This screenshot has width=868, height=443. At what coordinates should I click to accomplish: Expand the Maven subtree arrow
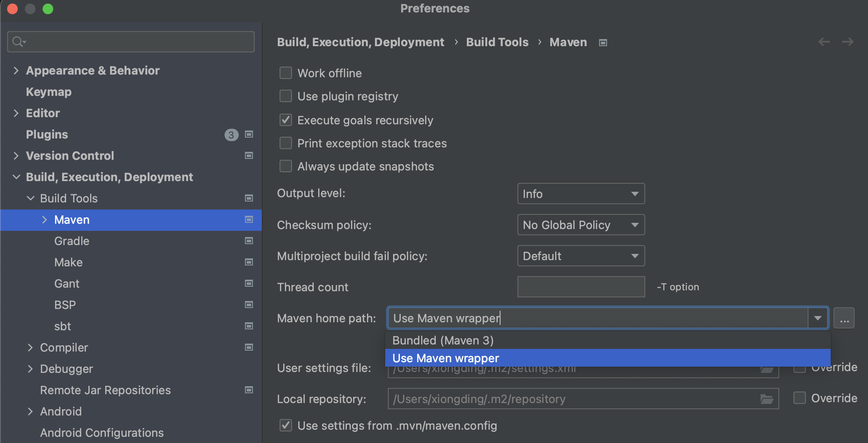(x=44, y=220)
